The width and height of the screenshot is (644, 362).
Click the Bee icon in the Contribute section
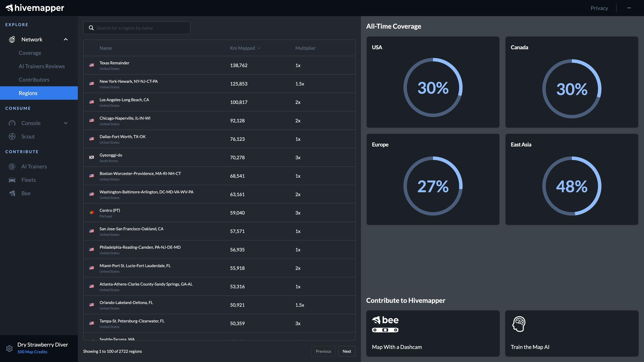(x=12, y=193)
